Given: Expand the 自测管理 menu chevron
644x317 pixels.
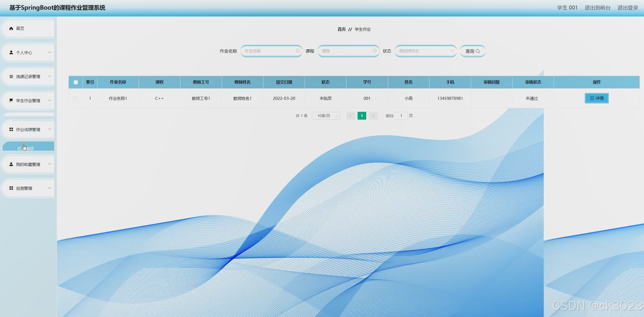Looking at the screenshot, I should click(x=49, y=188).
